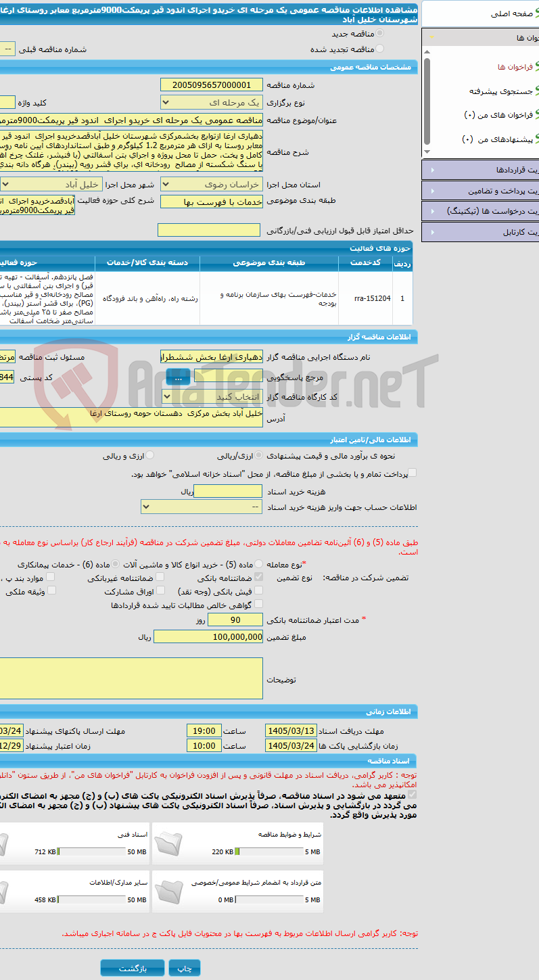
Task: Click the green icon beside فراخوان ها
Action: coord(537,67)
